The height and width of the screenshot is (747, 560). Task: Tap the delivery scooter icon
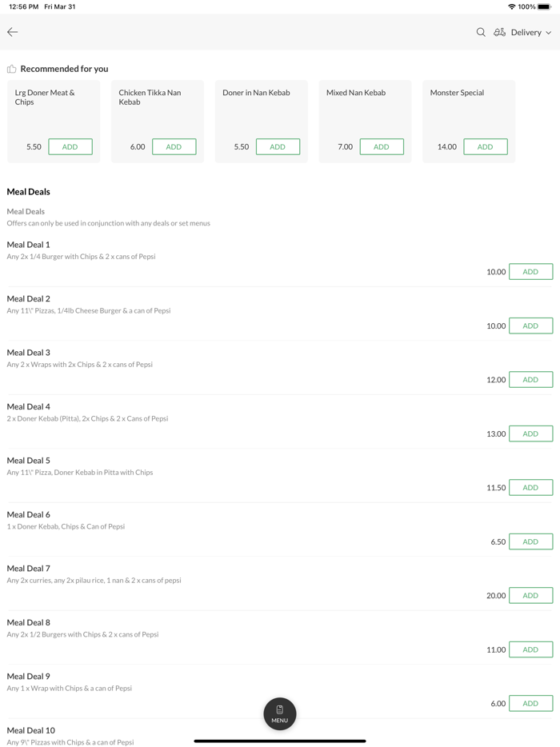coord(499,32)
